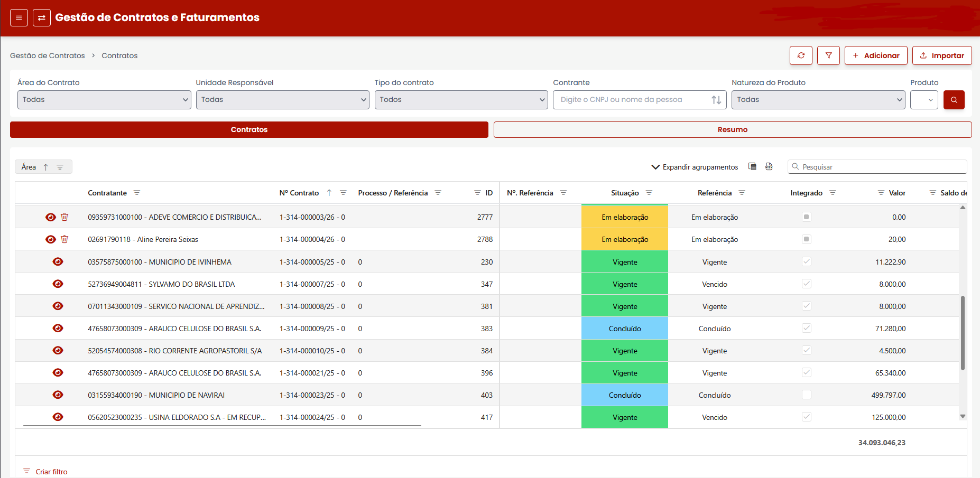View the MUNICIPIO DE IVINHEMA contract
Viewport: 980px width, 478px height.
pyautogui.click(x=58, y=262)
